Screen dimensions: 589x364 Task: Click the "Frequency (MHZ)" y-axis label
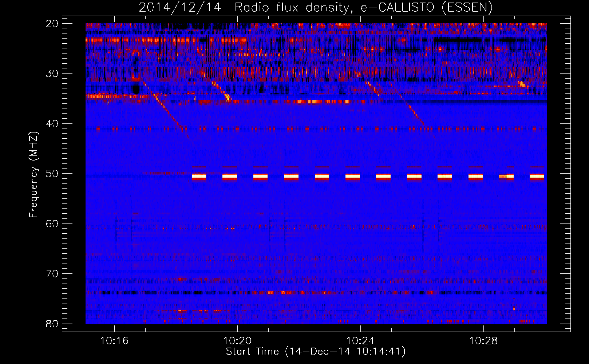pyautogui.click(x=33, y=175)
